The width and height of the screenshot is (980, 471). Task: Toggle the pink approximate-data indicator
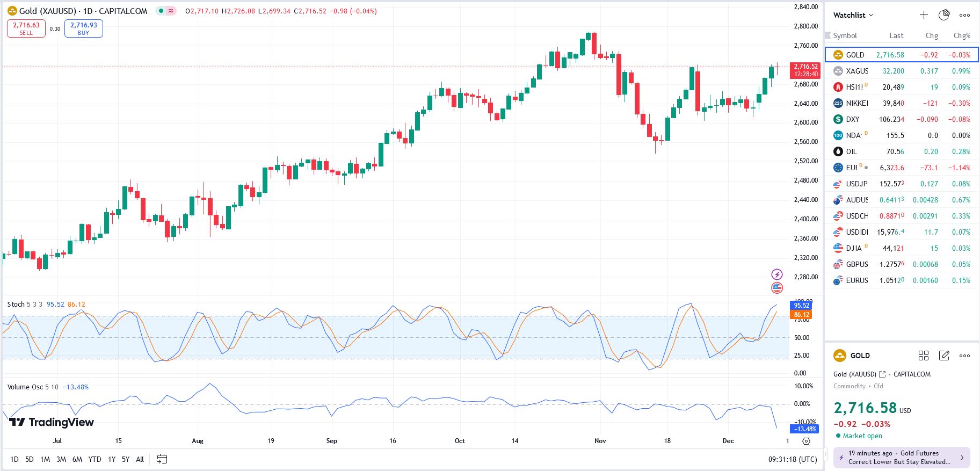tap(171, 11)
